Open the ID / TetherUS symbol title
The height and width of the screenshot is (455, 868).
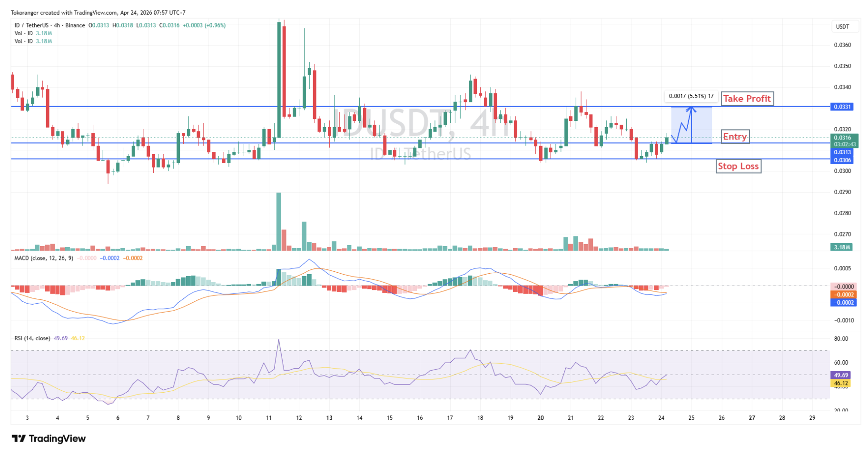point(49,25)
